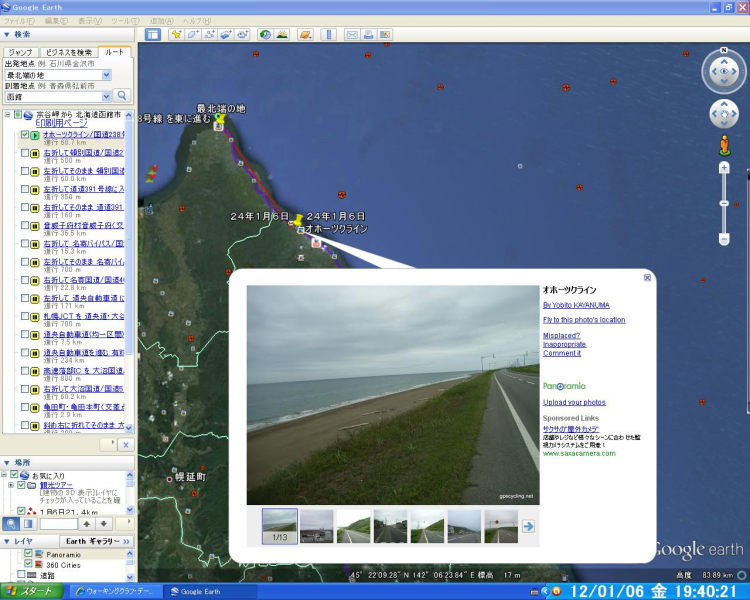Image resolution: width=750 pixels, height=600 pixels.
Task: Open the planet switcher icon
Action: coord(305,34)
